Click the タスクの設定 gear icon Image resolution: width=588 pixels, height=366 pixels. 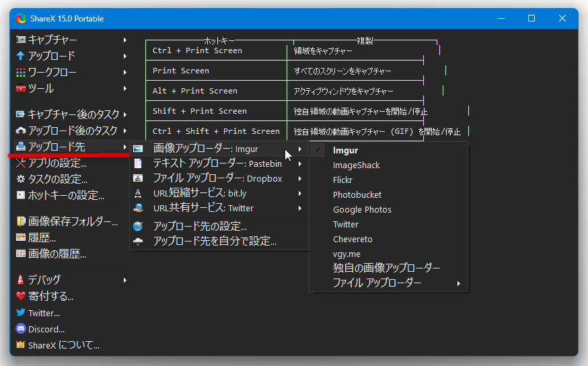click(21, 179)
